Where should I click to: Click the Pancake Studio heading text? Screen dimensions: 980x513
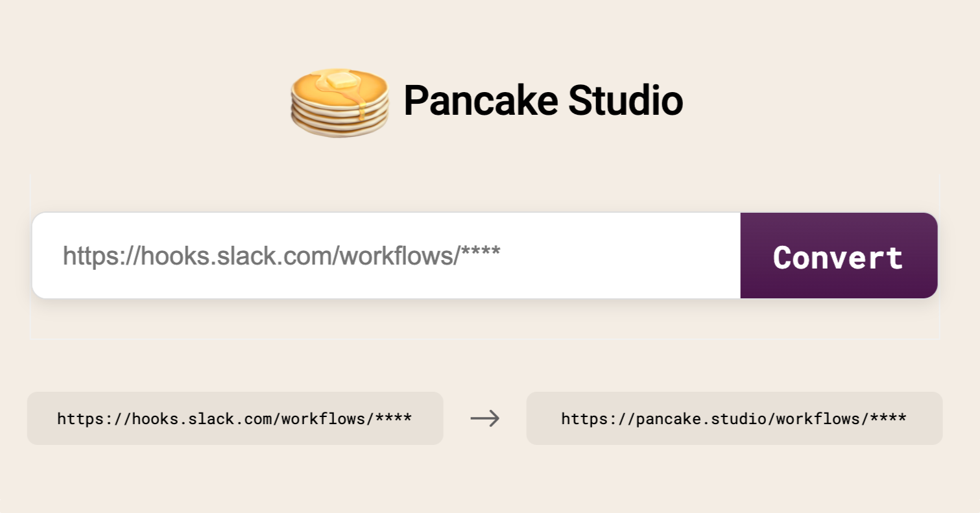(544, 101)
